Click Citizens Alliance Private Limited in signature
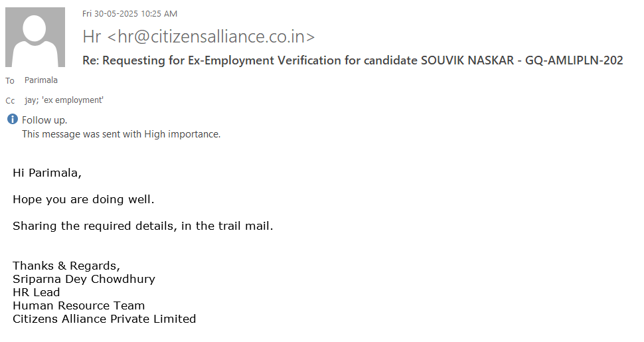 [104, 319]
